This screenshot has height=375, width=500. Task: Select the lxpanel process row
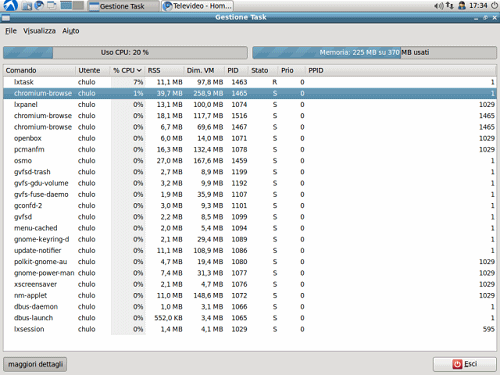tap(250, 105)
